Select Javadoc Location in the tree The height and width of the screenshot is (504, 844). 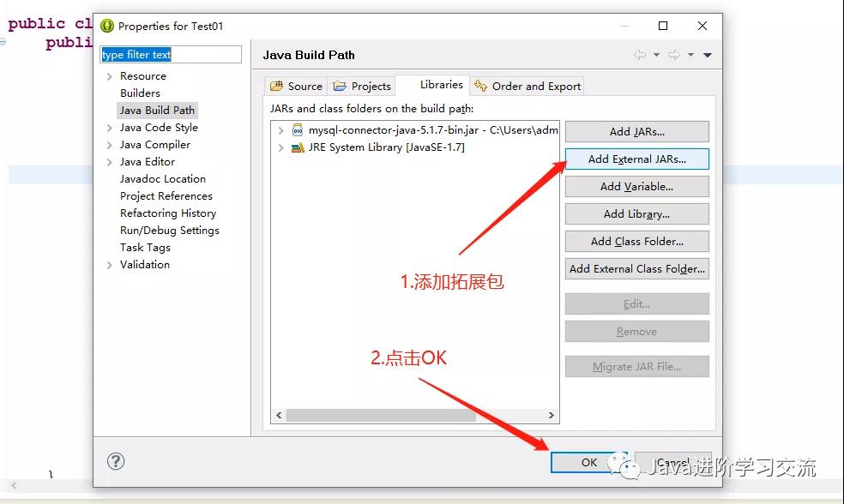click(x=162, y=179)
